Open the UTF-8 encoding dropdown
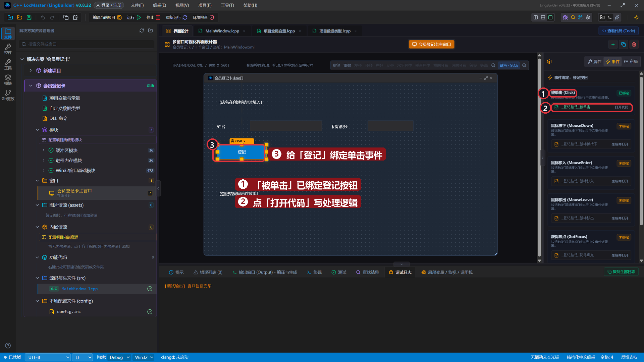This screenshot has height=362, width=644. [48, 357]
